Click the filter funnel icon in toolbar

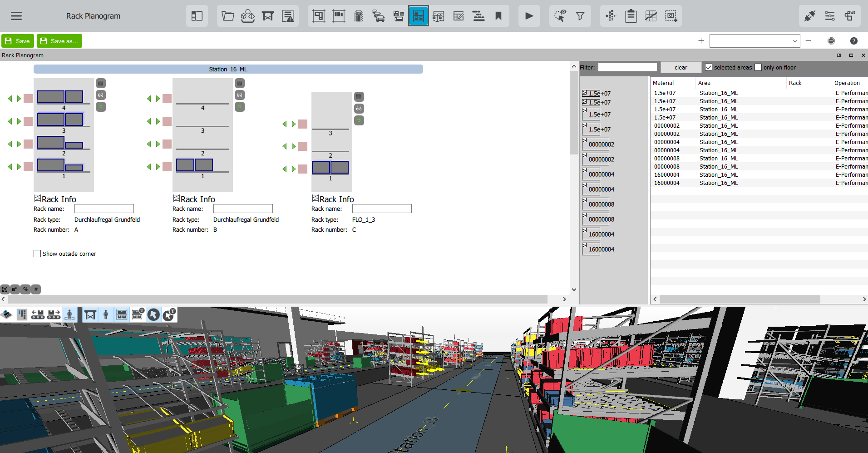pos(580,16)
